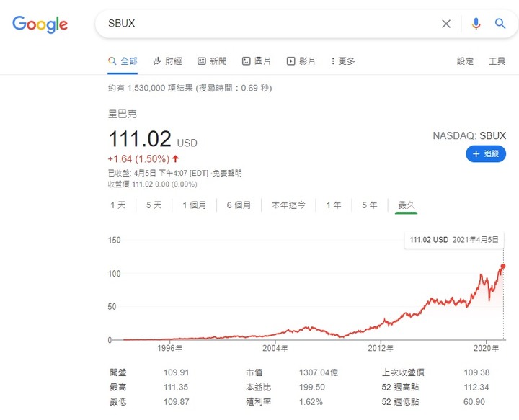Viewport: 519px width, 420px height.
Task: Select the 1 天 chart range
Action: (118, 205)
